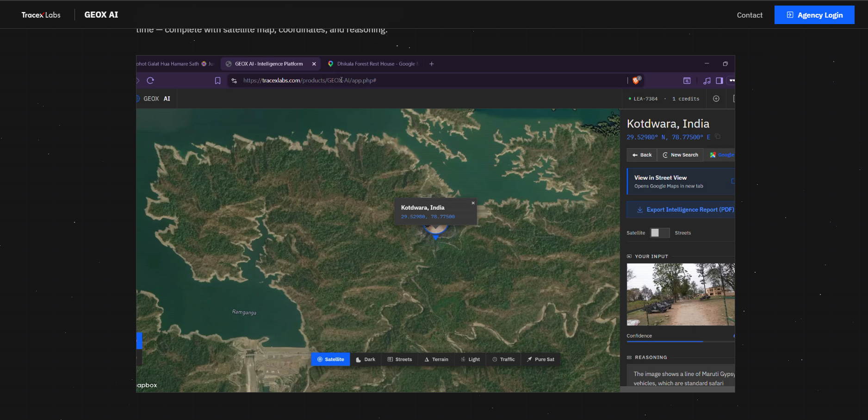The width and height of the screenshot is (868, 420).
Task: Open the Contact page link
Action: pyautogui.click(x=749, y=15)
